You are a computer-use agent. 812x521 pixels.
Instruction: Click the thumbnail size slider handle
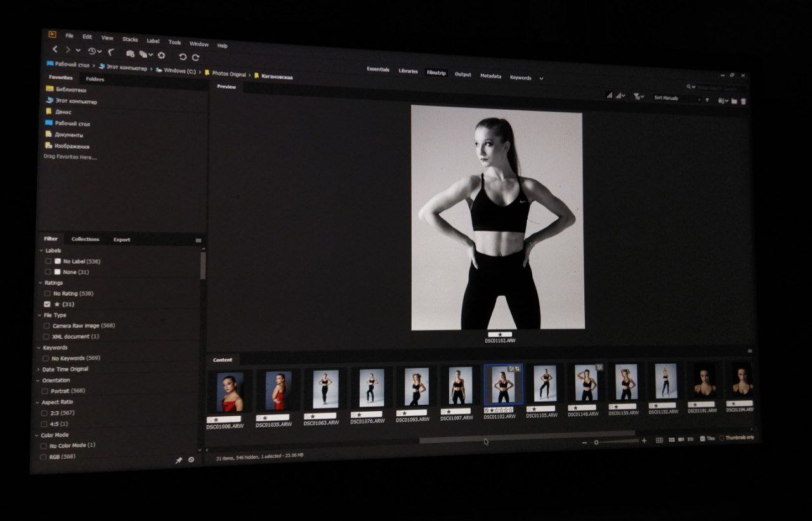[596, 442]
